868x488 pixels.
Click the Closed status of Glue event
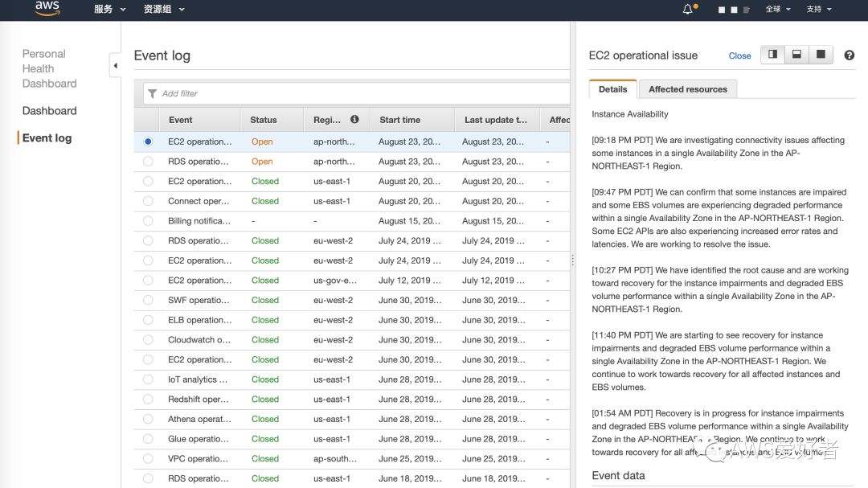click(x=265, y=439)
